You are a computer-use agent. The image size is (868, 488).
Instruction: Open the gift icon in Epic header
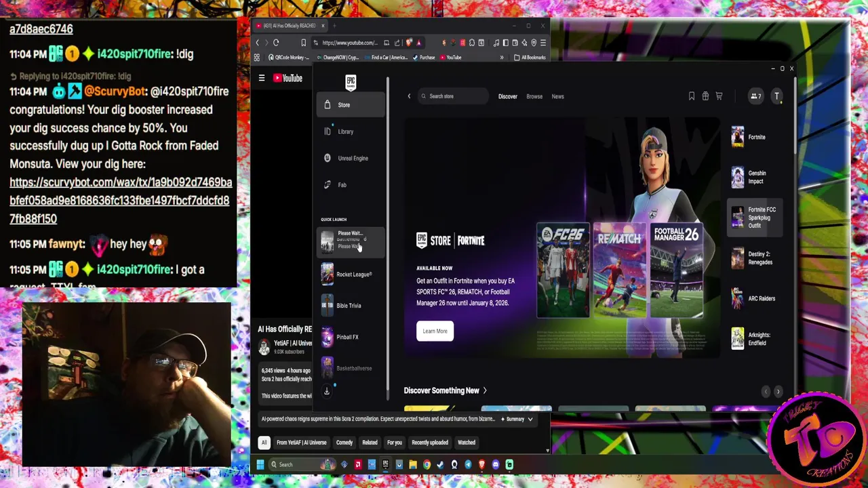tap(705, 96)
